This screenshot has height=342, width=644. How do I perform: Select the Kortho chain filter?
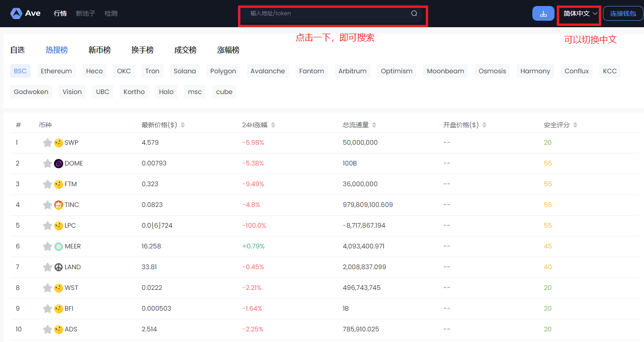tap(134, 92)
